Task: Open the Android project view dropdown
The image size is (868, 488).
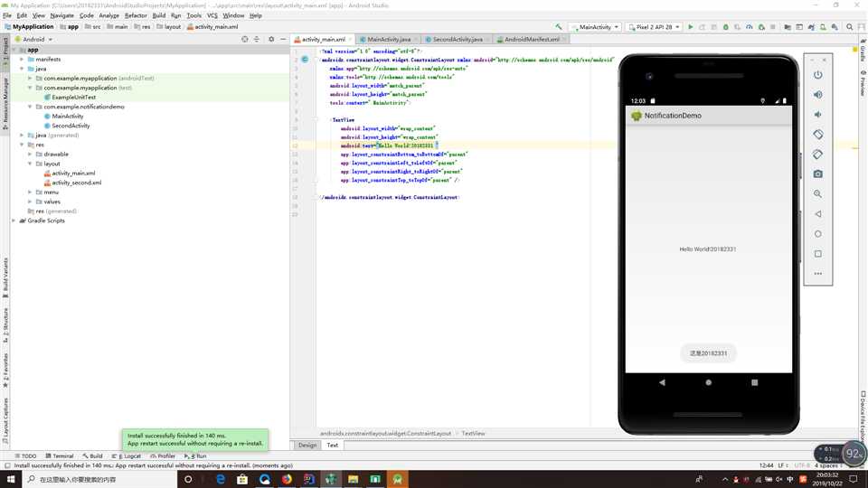Action: point(33,39)
